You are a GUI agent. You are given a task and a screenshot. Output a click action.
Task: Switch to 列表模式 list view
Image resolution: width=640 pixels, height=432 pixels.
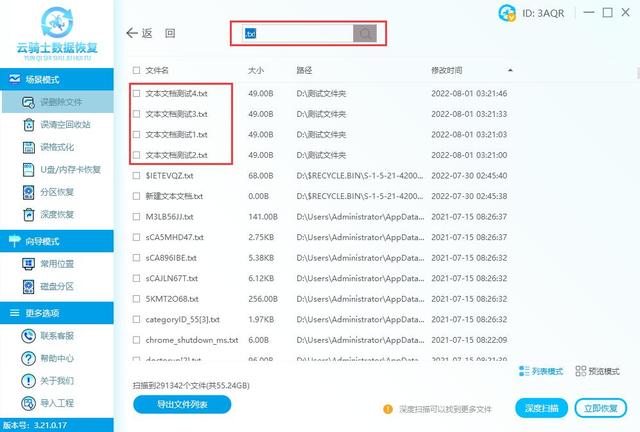(541, 371)
